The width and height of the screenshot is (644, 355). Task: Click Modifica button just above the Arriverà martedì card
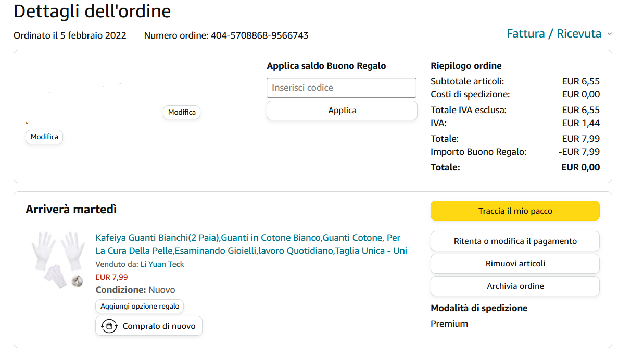coord(44,137)
